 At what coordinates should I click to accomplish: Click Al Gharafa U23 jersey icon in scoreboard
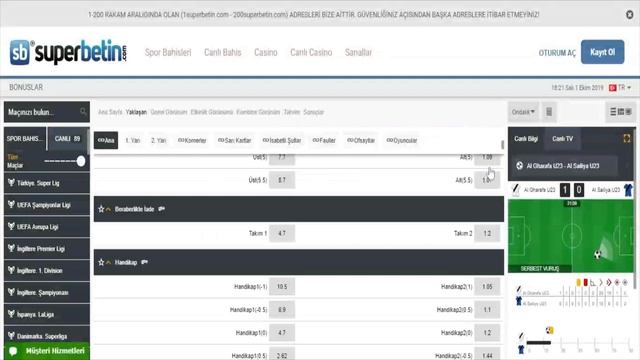[x=516, y=189]
